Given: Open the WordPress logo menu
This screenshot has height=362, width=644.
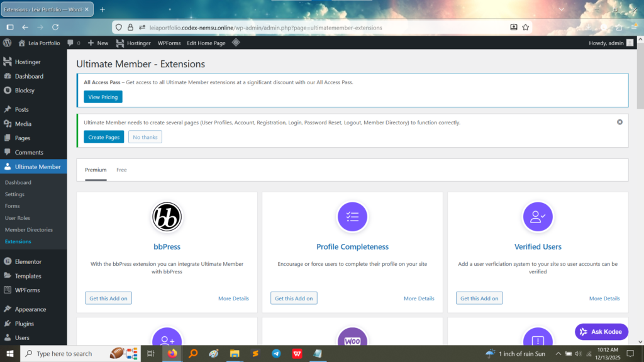Looking at the screenshot, I should pyautogui.click(x=8, y=43).
